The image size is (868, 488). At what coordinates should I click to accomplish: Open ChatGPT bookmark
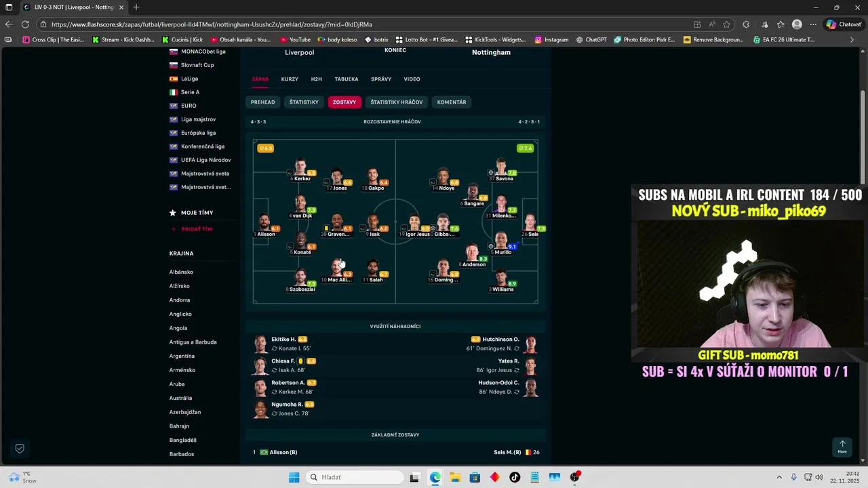[591, 40]
